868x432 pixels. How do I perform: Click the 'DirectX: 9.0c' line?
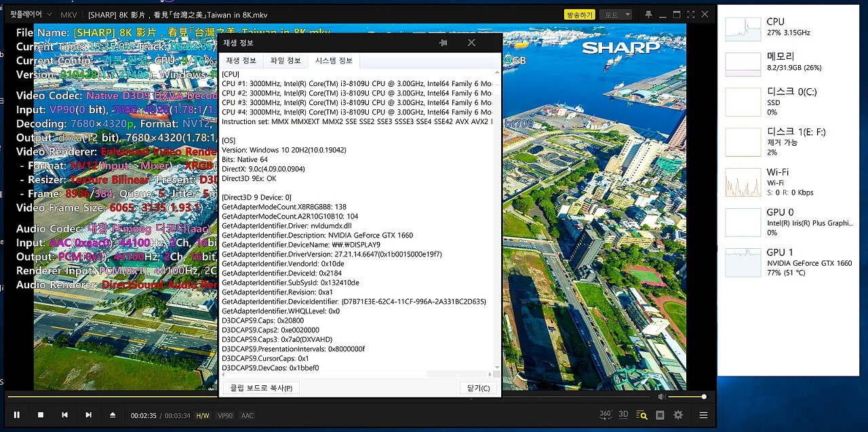click(263, 169)
